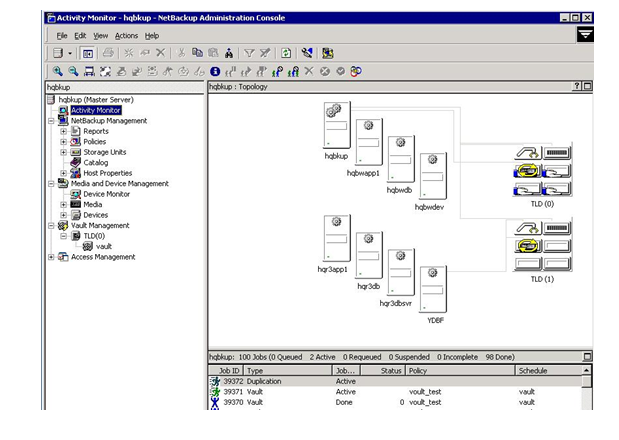Expand the Devices tree node
The width and height of the screenshot is (619, 440).
(63, 215)
